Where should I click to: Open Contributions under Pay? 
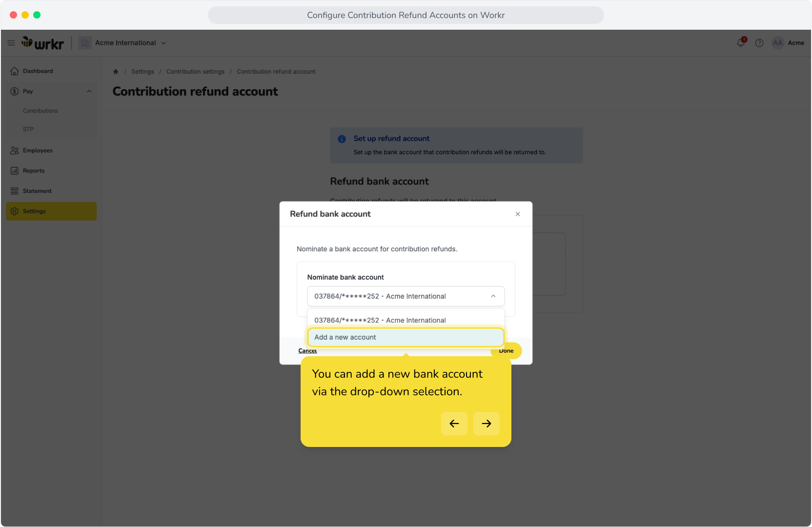pyautogui.click(x=40, y=111)
